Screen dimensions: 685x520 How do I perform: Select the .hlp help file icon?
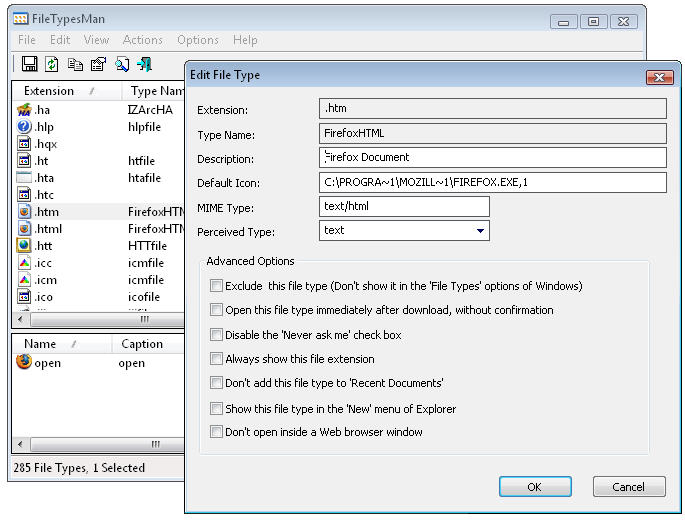[24, 126]
